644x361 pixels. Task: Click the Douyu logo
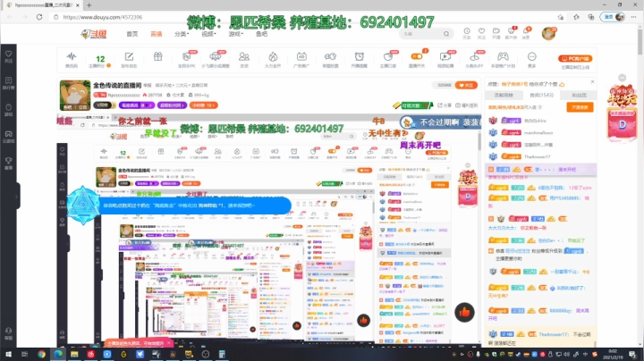pos(94,34)
